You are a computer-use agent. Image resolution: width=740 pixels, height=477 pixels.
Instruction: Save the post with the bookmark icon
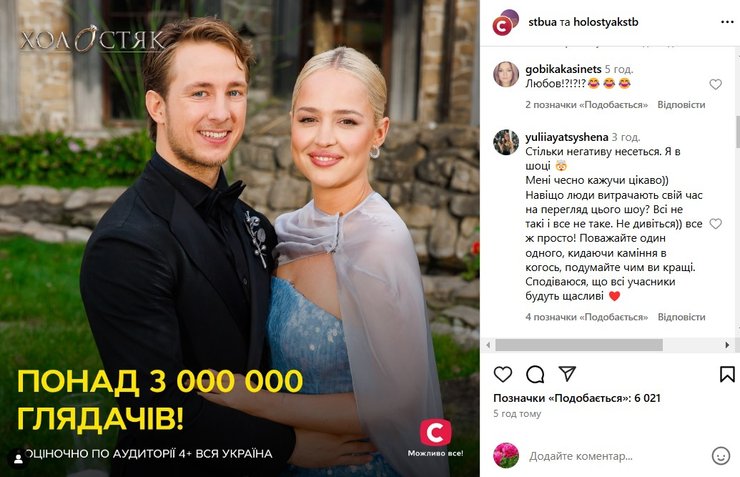tap(727, 374)
